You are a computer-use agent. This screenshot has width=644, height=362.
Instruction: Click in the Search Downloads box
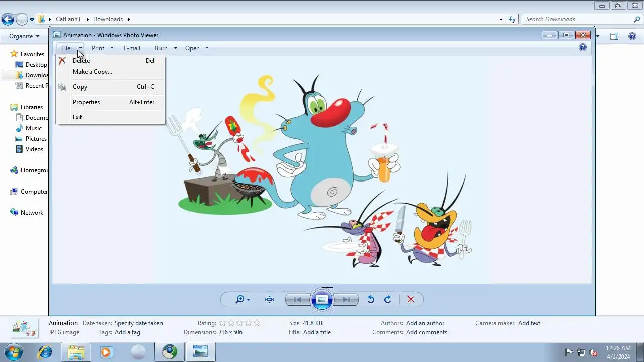click(579, 19)
